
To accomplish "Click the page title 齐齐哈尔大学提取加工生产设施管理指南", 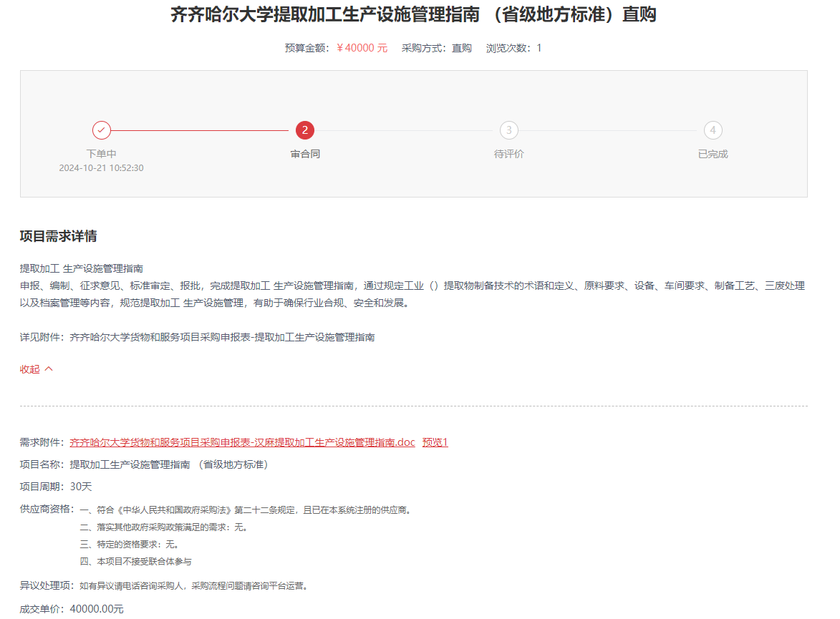I will [413, 15].
